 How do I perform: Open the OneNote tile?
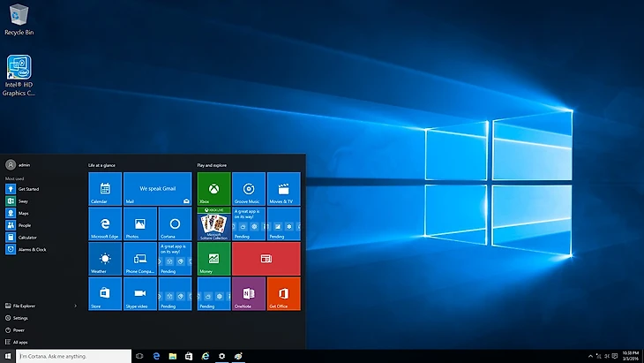249,293
